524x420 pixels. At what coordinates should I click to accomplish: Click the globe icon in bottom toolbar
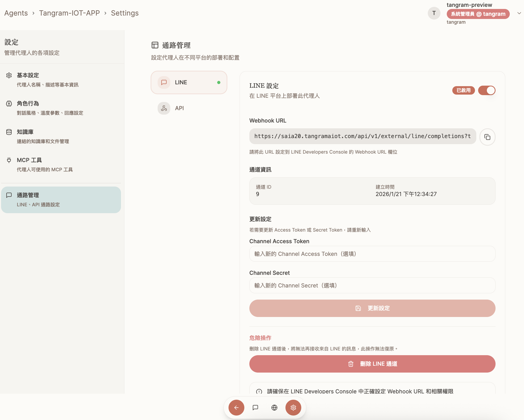pos(274,408)
